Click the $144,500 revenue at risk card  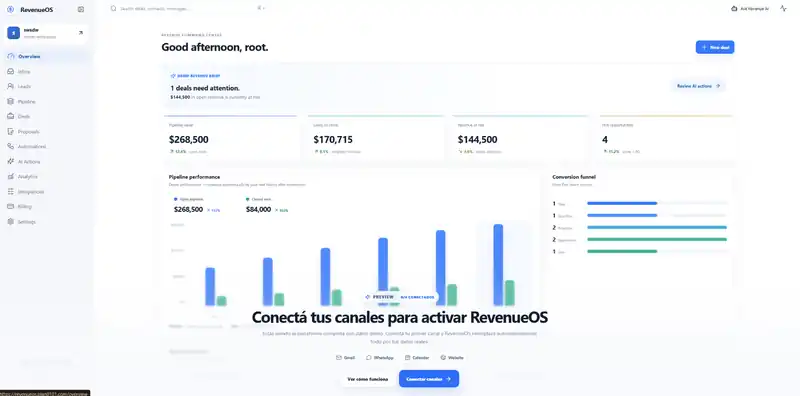click(x=520, y=139)
